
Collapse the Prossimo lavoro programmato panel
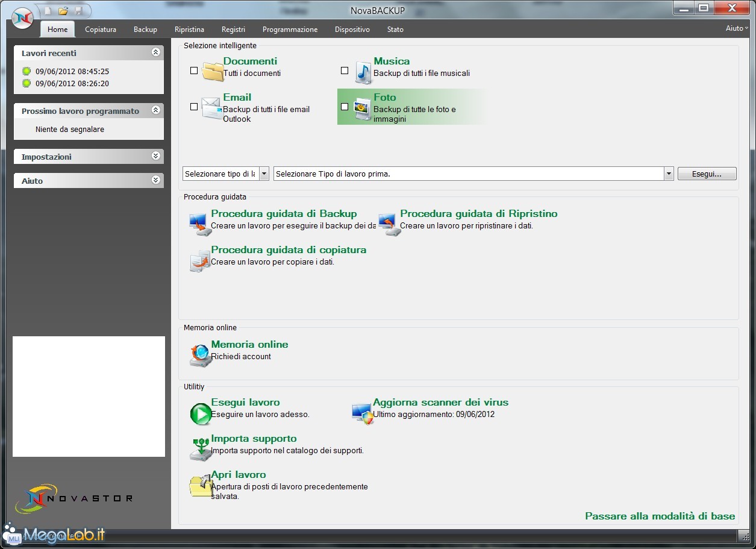[156, 110]
